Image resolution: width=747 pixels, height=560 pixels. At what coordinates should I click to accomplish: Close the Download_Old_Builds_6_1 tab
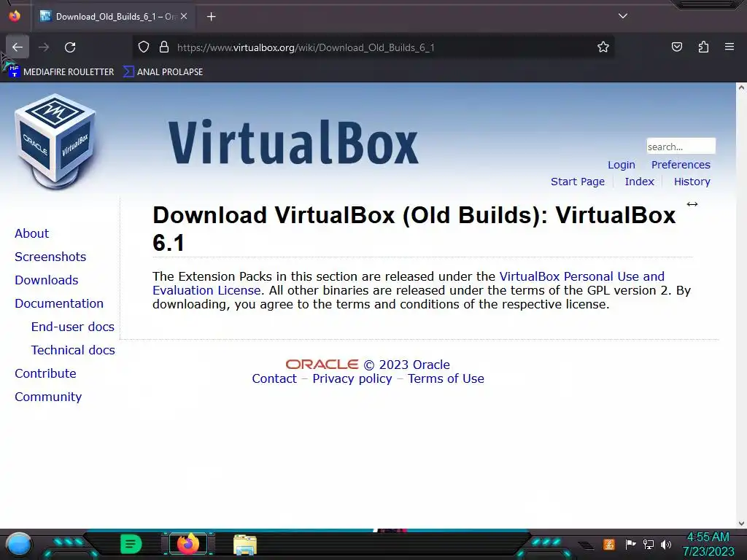click(184, 16)
